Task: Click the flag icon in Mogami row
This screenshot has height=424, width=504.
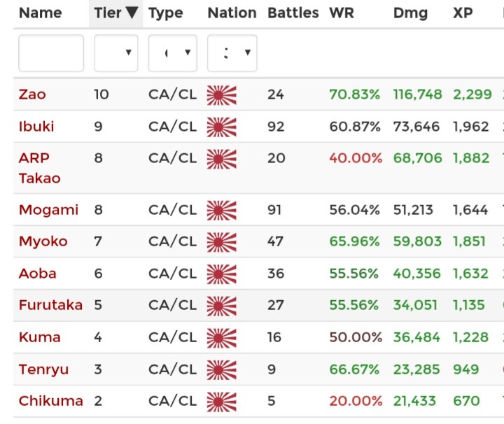Action: [x=222, y=209]
